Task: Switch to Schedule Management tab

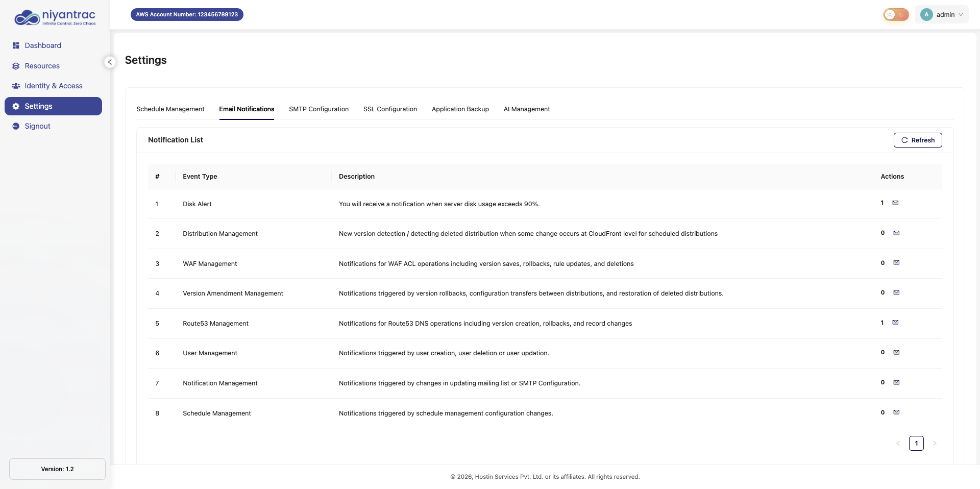Action: pyautogui.click(x=170, y=109)
